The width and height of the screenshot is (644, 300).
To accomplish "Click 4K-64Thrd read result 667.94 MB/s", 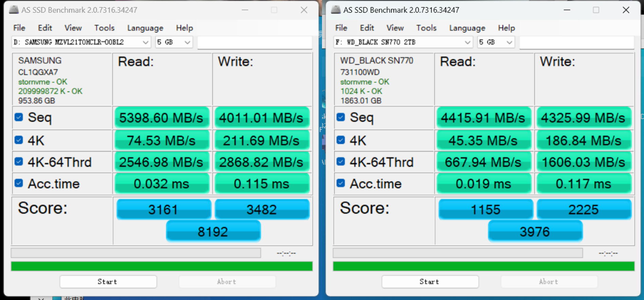I will coord(484,162).
